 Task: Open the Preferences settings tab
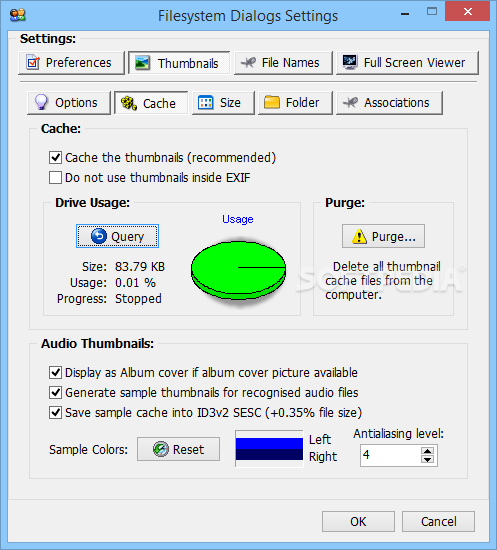(x=72, y=63)
